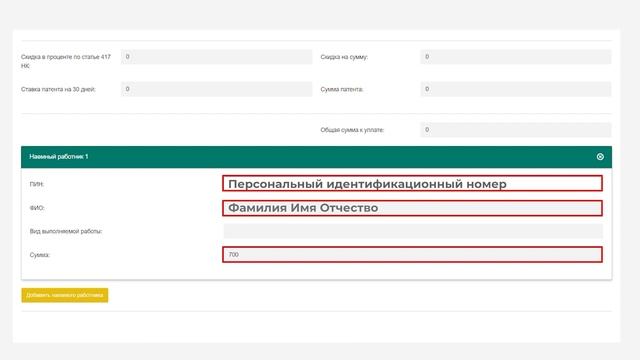The image size is (640, 360).
Task: Click the ПИН input field
Action: point(412,184)
